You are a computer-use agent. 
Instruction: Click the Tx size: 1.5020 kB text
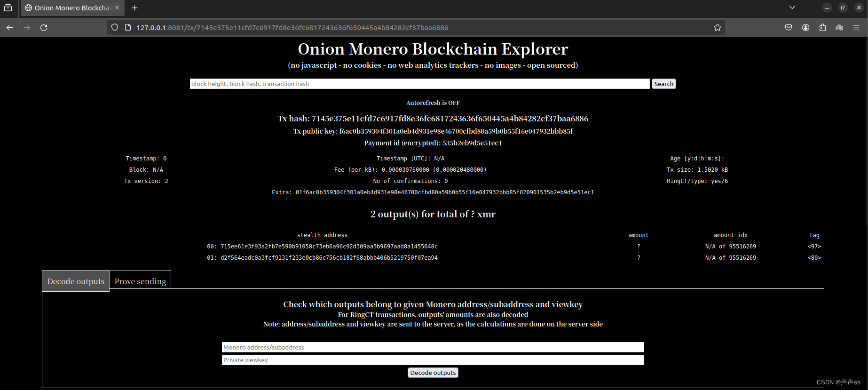click(697, 170)
